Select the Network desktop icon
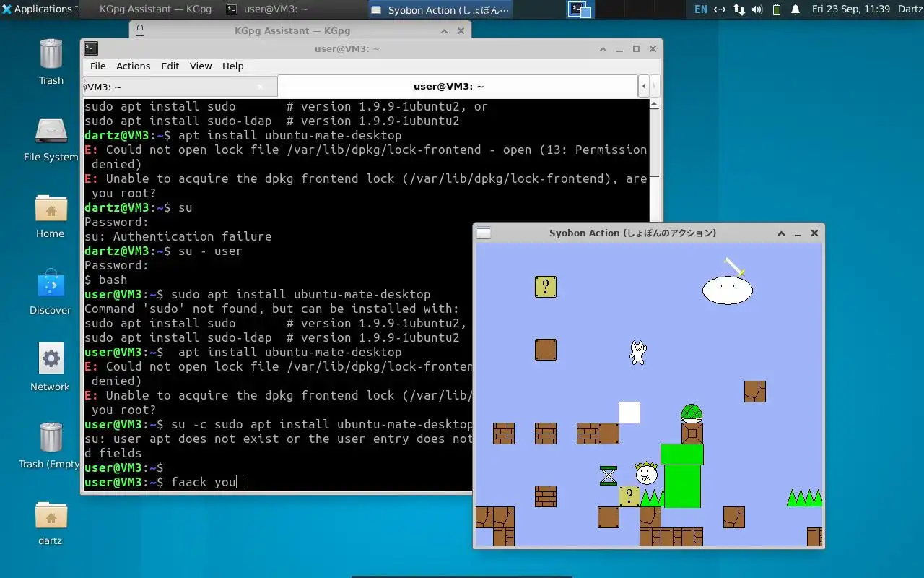The image size is (924, 578). point(51,368)
